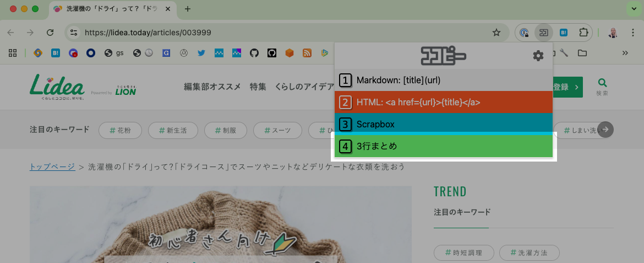Select the Scrapbox copy format
Viewport: 644px width, 263px height.
coord(444,124)
